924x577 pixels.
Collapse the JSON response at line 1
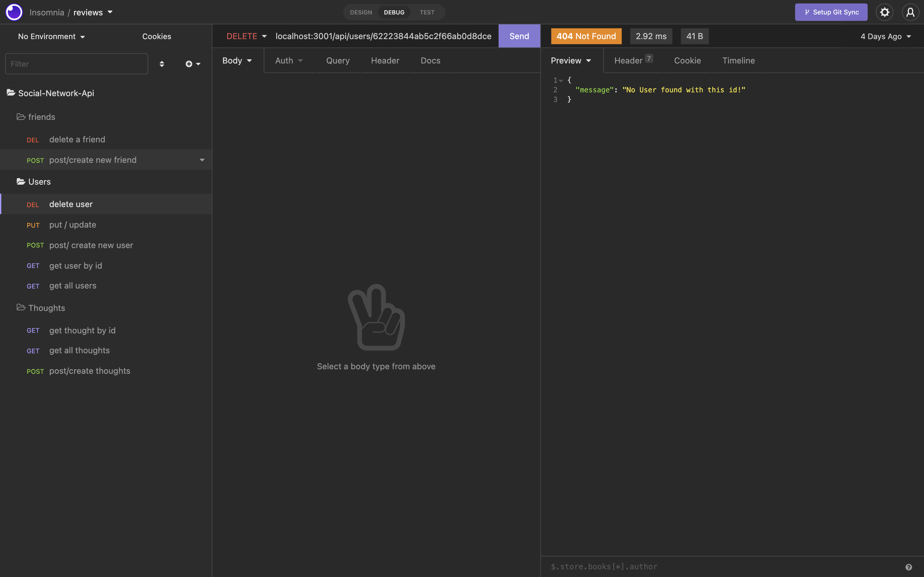coord(561,80)
